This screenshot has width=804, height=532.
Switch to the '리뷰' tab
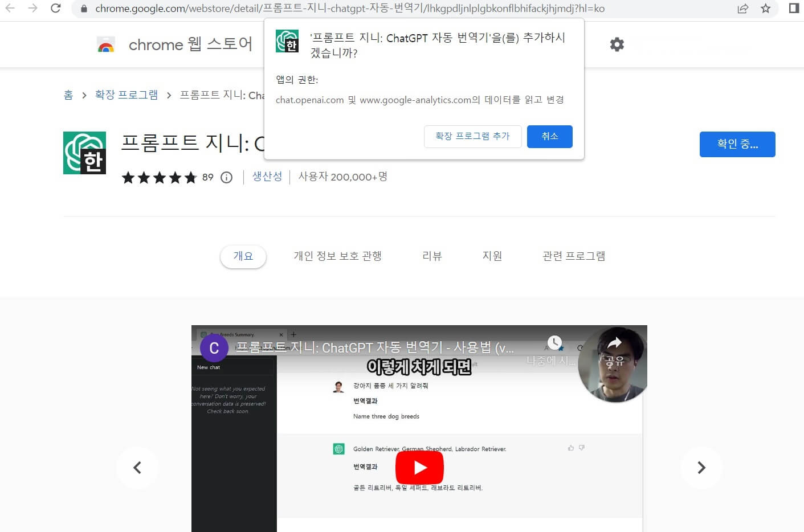click(x=432, y=256)
